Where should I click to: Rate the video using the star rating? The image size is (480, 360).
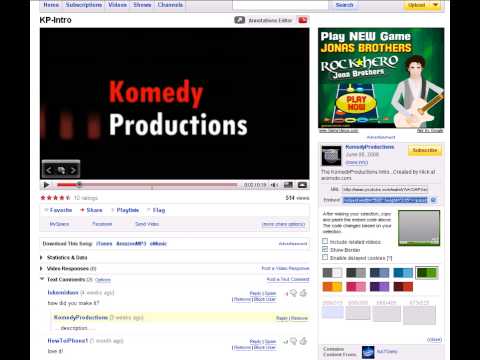(x=55, y=198)
